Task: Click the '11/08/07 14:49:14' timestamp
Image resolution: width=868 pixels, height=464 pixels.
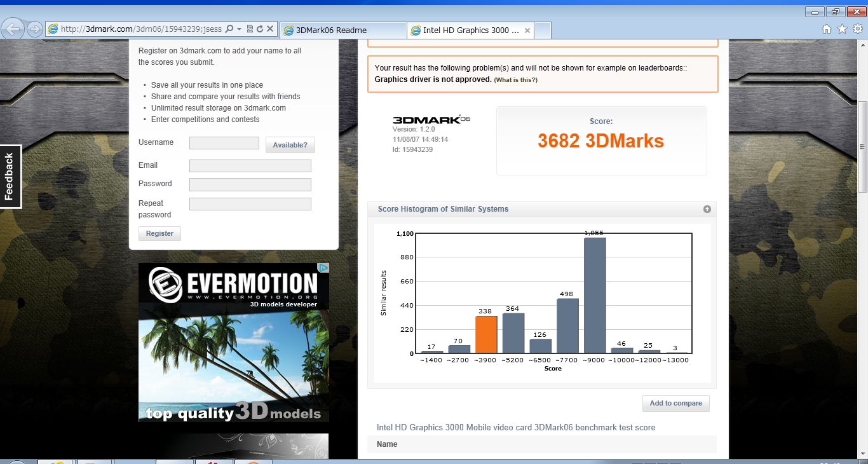Action: click(421, 139)
